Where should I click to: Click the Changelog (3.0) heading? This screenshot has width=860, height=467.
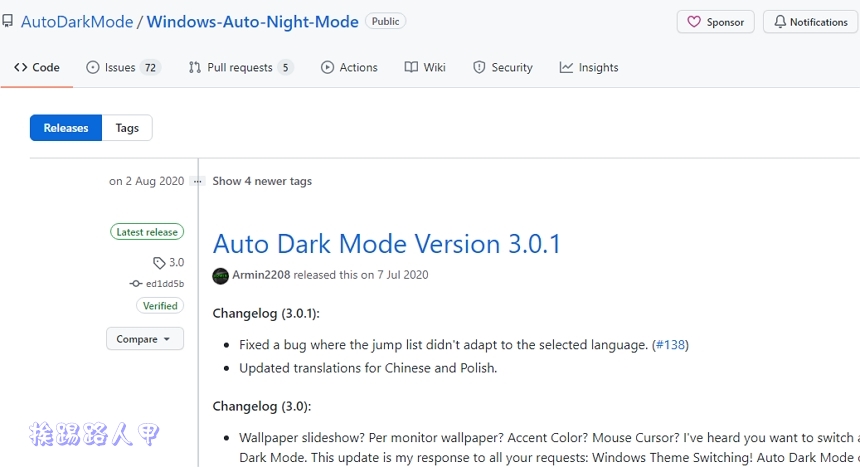262,406
